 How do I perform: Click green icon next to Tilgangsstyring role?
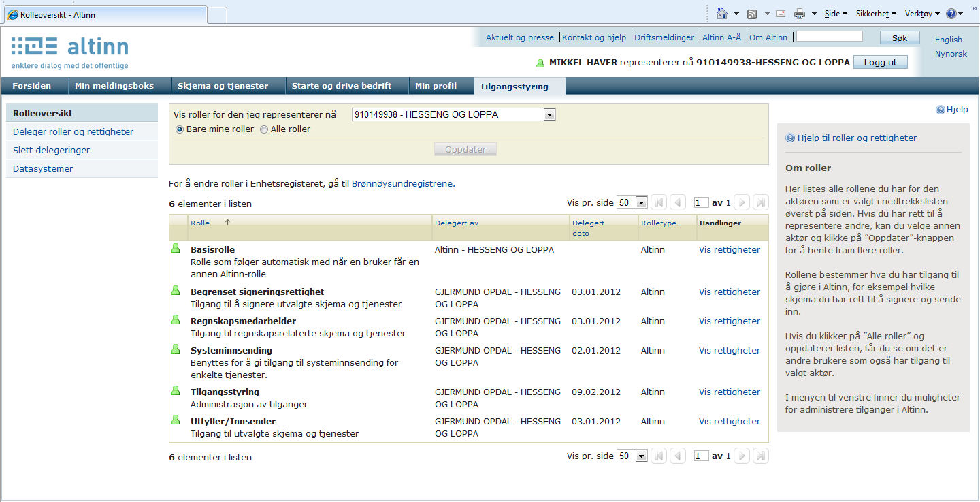click(176, 391)
